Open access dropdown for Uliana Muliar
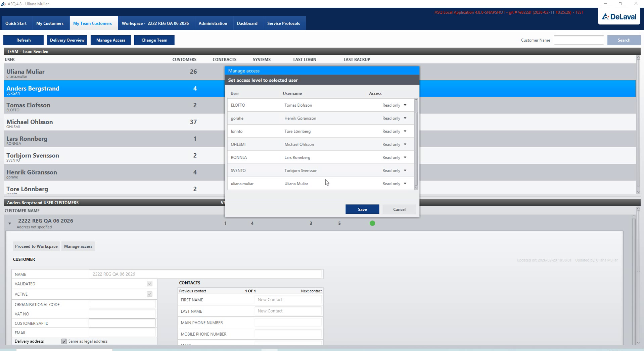 [395, 184]
